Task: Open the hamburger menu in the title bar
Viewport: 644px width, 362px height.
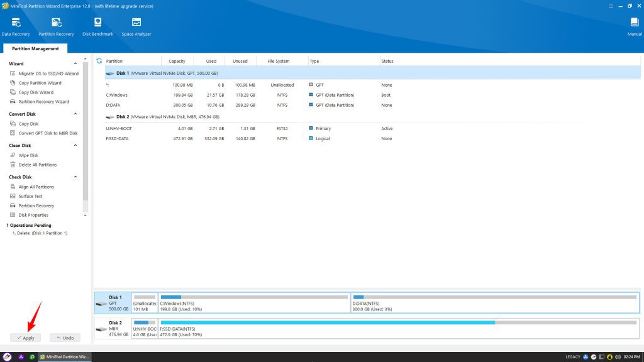Action: coord(611,6)
